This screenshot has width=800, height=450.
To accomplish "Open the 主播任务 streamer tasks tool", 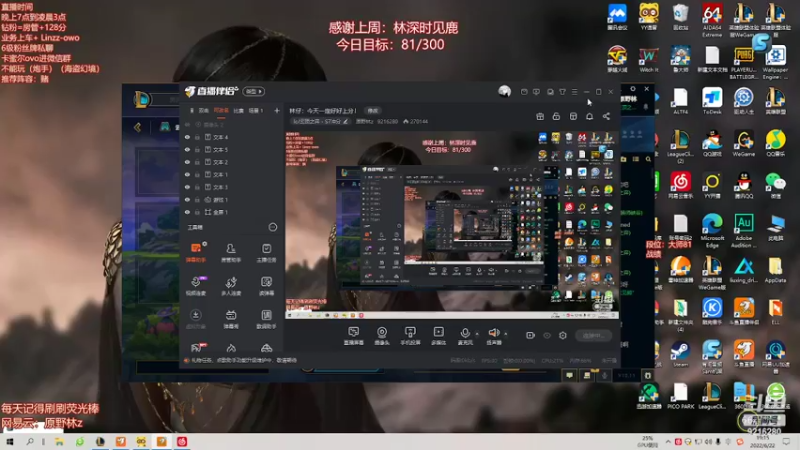I will (266, 253).
